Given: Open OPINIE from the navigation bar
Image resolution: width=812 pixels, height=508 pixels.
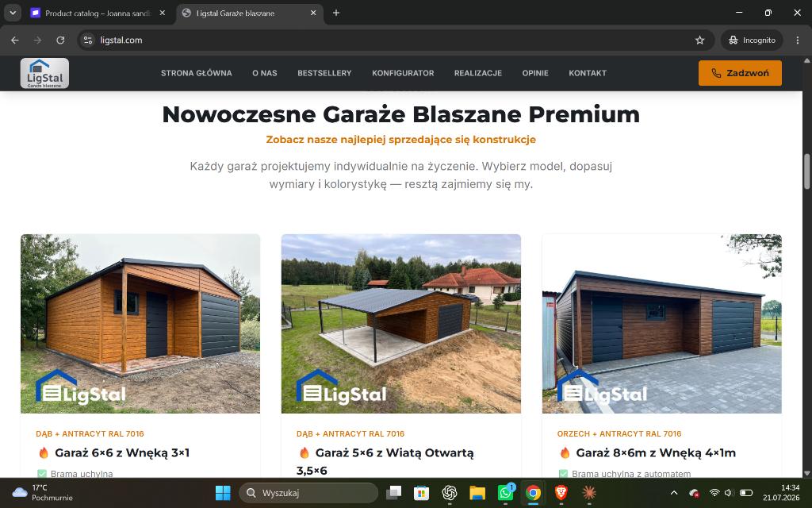Looking at the screenshot, I should coord(535,73).
